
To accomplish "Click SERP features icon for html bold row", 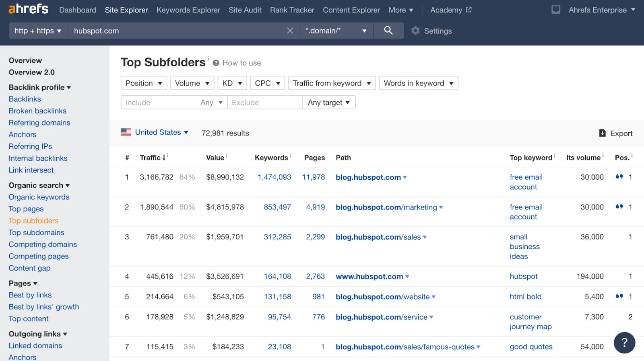I will [x=619, y=296].
